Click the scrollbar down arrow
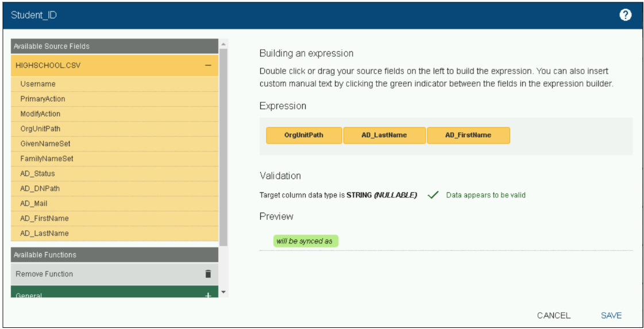 pyautogui.click(x=223, y=292)
